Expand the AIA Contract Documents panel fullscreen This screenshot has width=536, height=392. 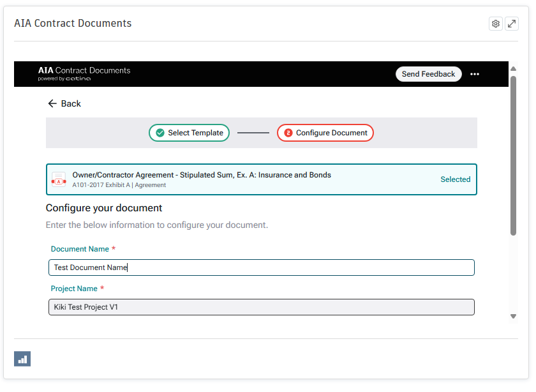click(511, 24)
